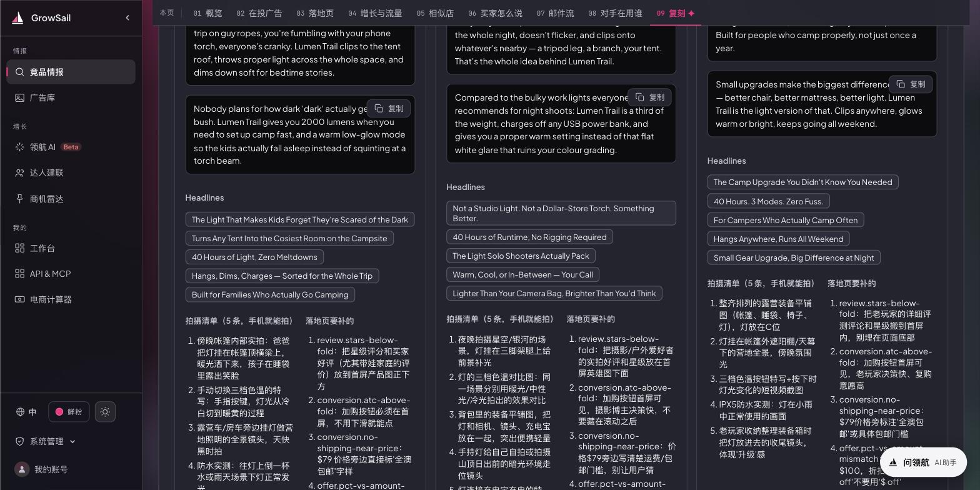This screenshot has height=490, width=980.
Task: Click headline 'Hangs Anywhere, Runs All Weekend'
Action: coord(778,239)
